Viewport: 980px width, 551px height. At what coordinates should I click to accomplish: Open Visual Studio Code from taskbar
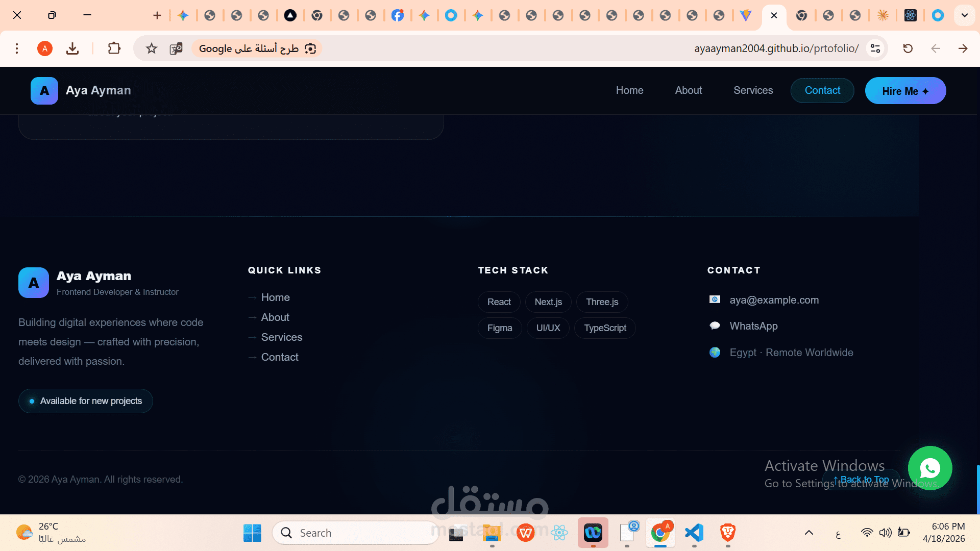pyautogui.click(x=694, y=533)
